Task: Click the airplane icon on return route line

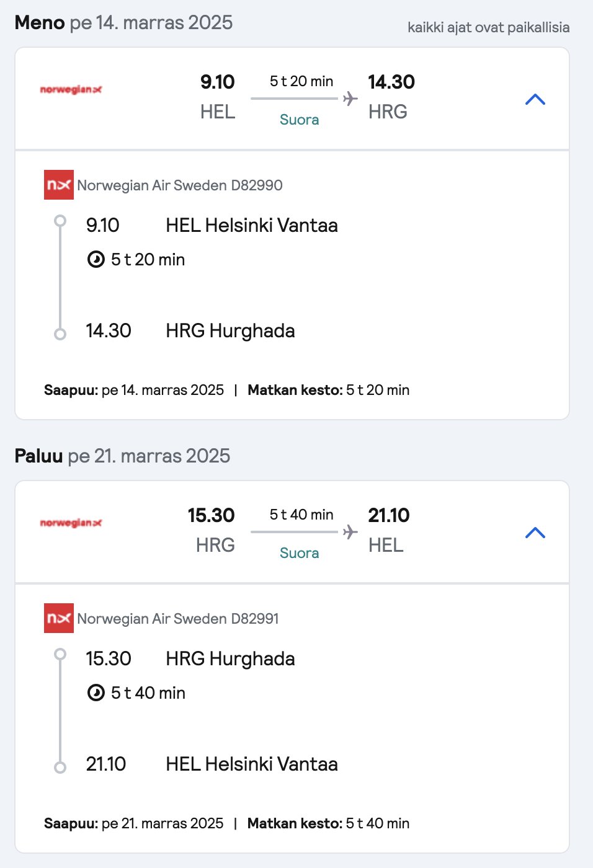Action: click(350, 531)
